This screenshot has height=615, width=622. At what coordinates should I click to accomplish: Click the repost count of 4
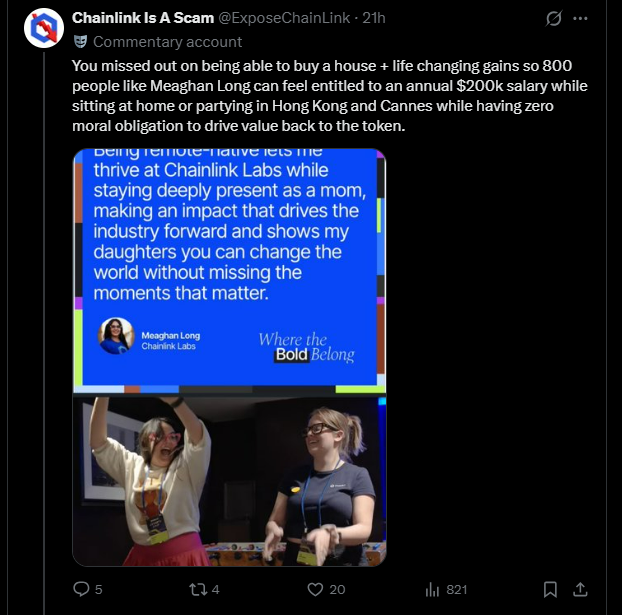pyautogui.click(x=215, y=590)
